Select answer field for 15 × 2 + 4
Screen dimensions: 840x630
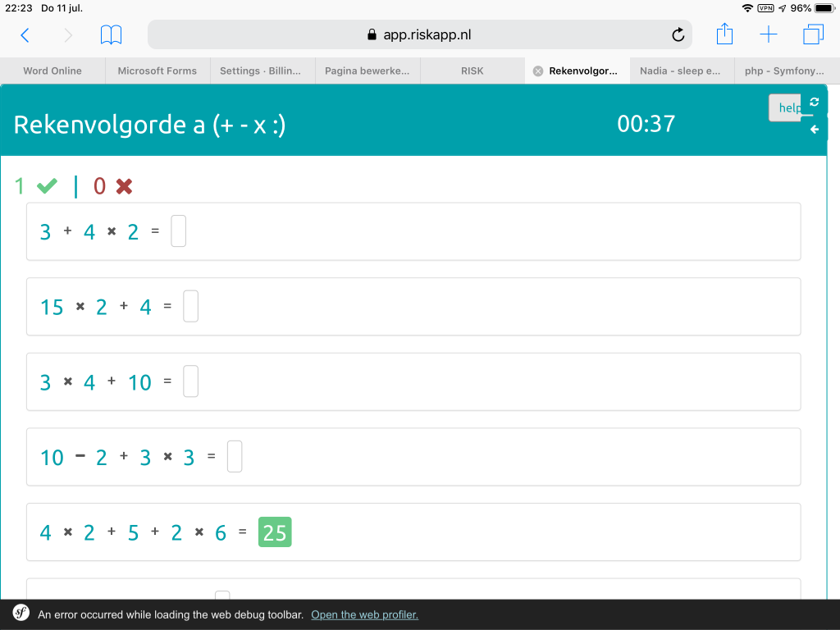click(x=190, y=307)
